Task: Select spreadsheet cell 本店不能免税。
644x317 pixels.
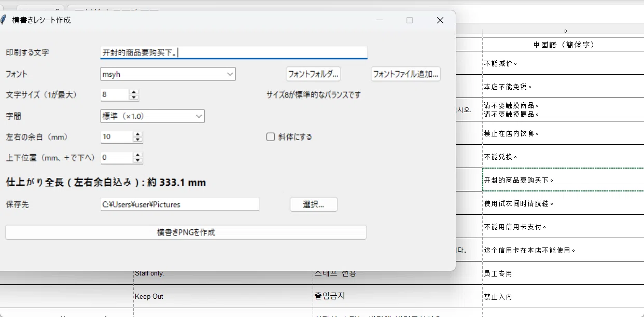Action: click(563, 86)
